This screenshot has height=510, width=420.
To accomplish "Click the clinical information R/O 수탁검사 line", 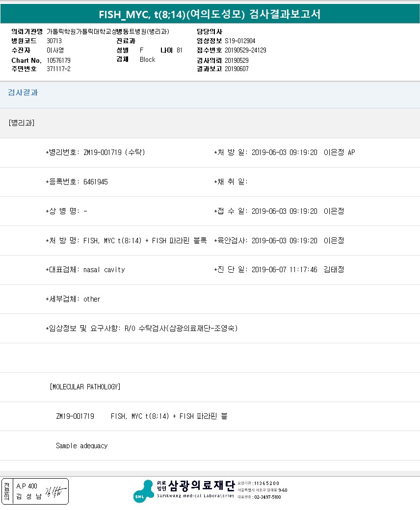I will [142, 329].
